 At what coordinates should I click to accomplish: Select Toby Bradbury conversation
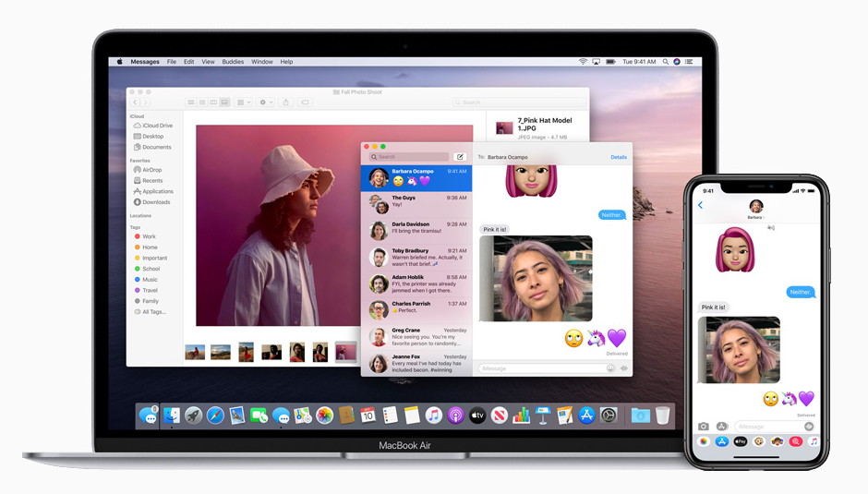coord(416,258)
